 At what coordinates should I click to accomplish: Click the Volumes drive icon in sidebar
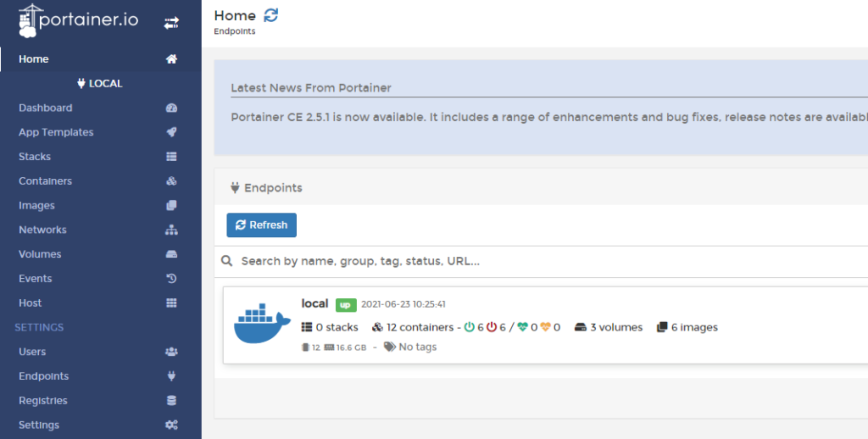[171, 254]
